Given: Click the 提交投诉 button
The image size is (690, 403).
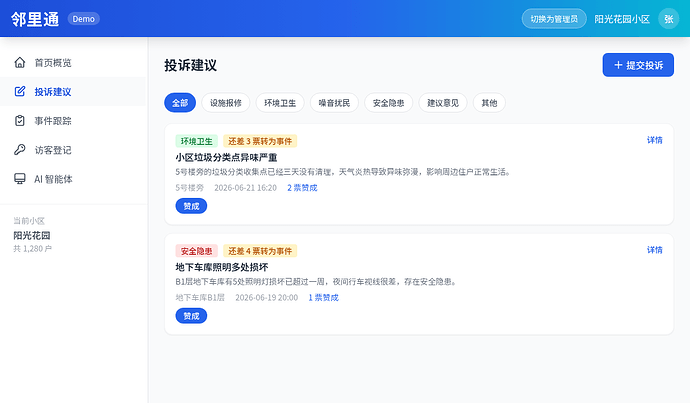Looking at the screenshot, I should click(x=638, y=65).
